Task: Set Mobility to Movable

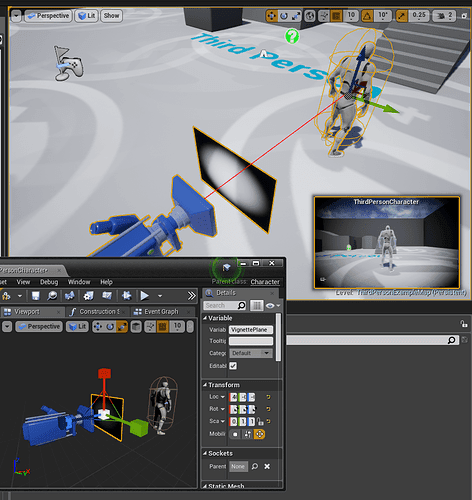Action: click(259, 434)
